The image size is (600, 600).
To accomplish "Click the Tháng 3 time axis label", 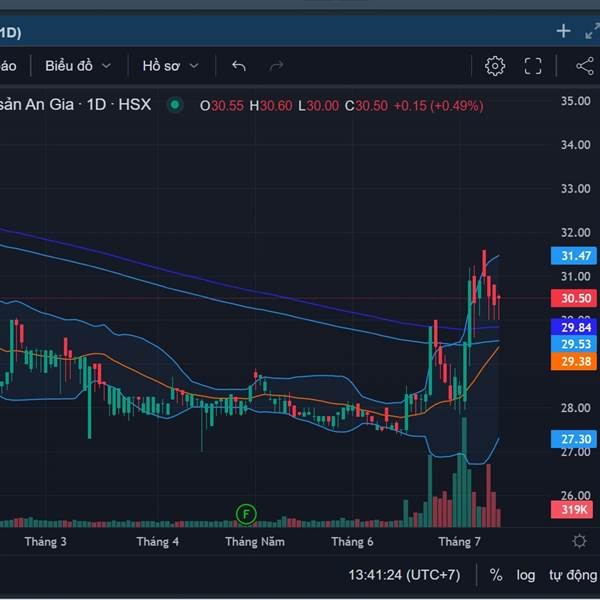I will (46, 542).
